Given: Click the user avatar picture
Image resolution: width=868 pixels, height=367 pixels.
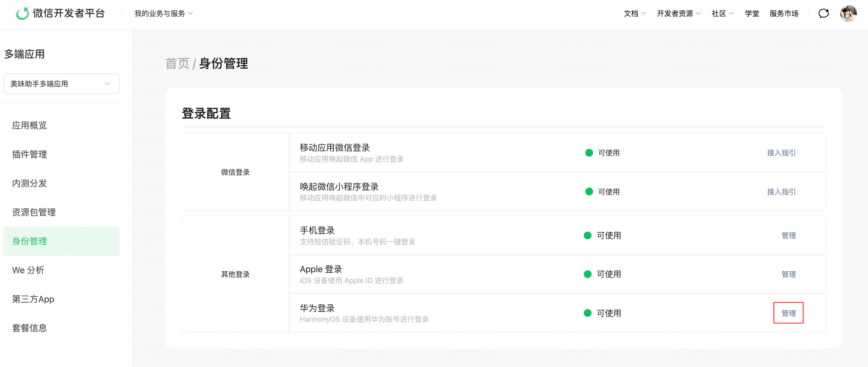Looking at the screenshot, I should tap(848, 13).
